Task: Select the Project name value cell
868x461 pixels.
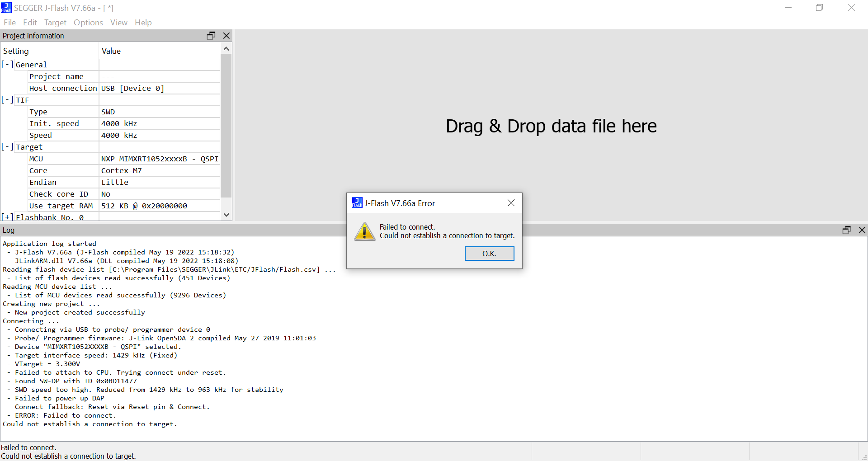Action: click(x=159, y=76)
